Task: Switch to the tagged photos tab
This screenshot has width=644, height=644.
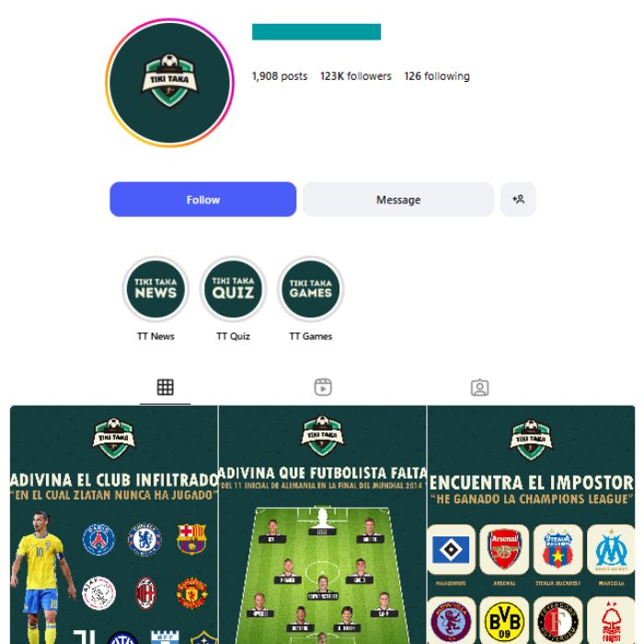Action: 479,387
